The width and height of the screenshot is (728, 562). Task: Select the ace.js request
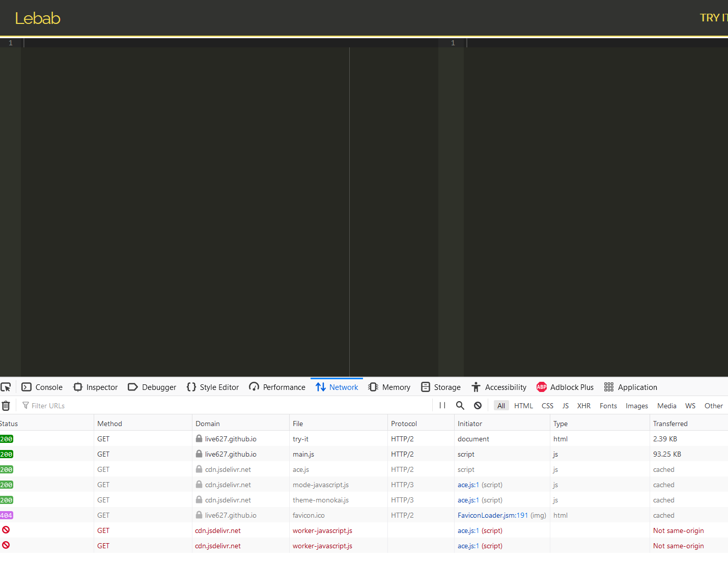click(x=364, y=469)
